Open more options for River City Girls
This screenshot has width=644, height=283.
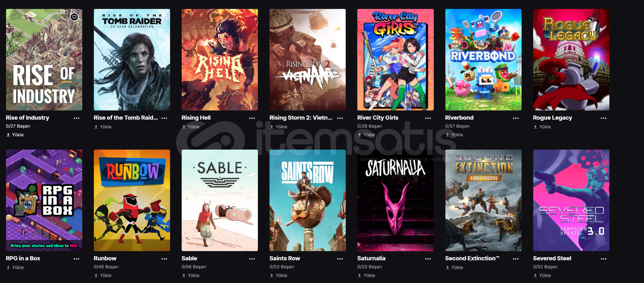428,118
